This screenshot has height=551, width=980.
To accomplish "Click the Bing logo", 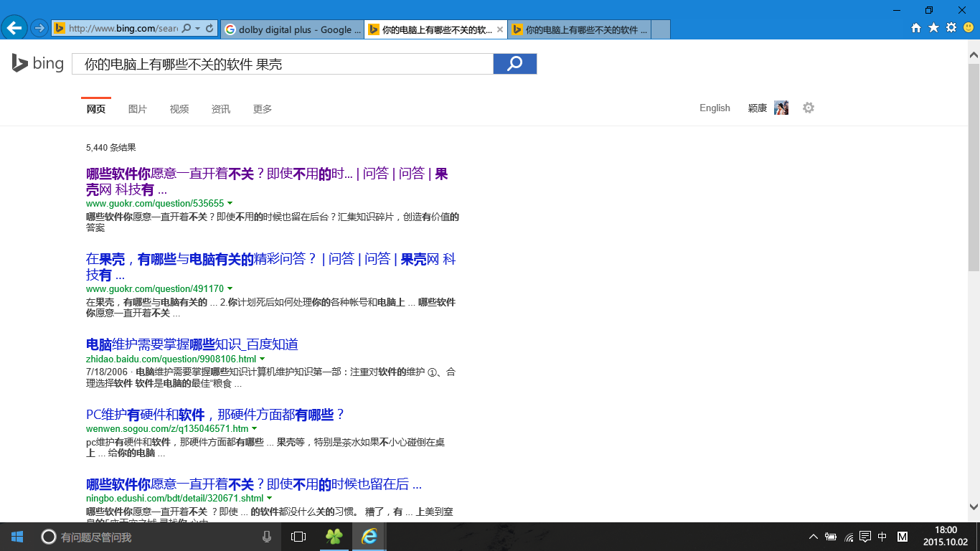I will click(37, 63).
